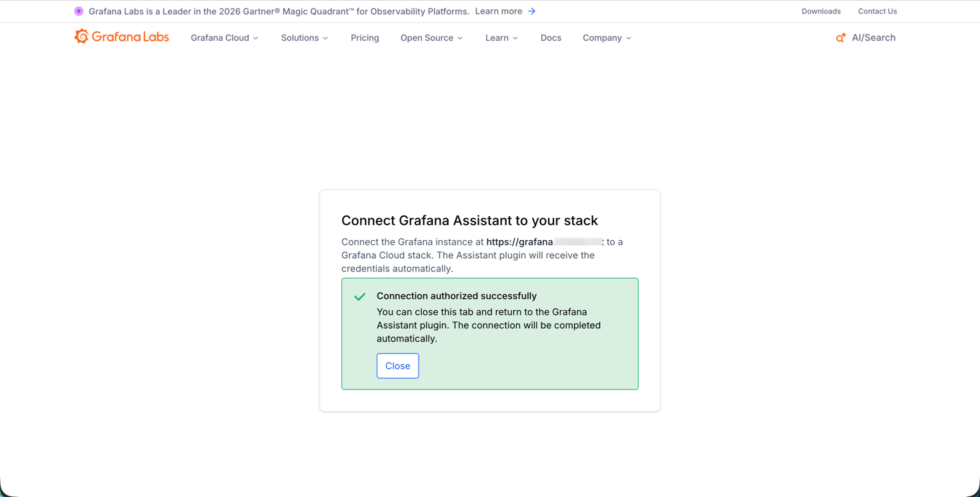980x497 pixels.
Task: Click the AI/Search text button
Action: 873,38
